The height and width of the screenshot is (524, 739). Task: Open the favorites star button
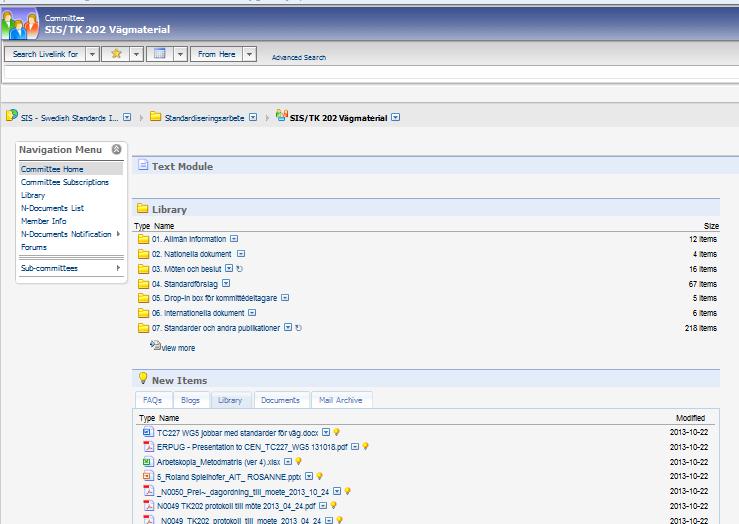coord(116,54)
